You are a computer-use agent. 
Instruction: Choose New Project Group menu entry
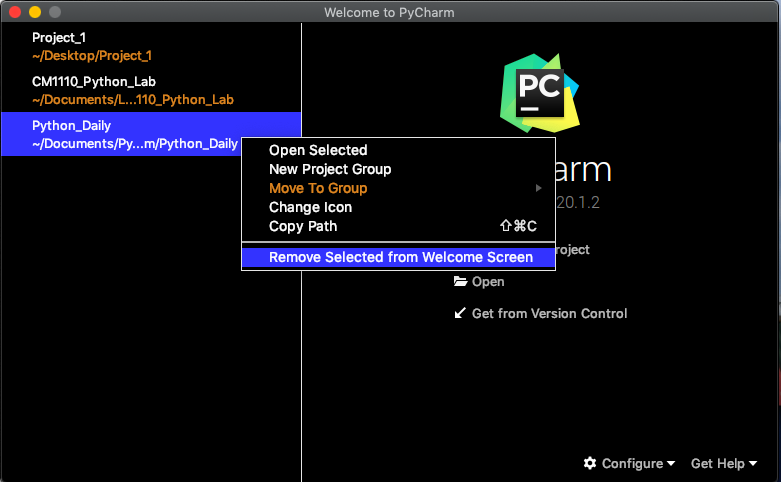coord(398,169)
